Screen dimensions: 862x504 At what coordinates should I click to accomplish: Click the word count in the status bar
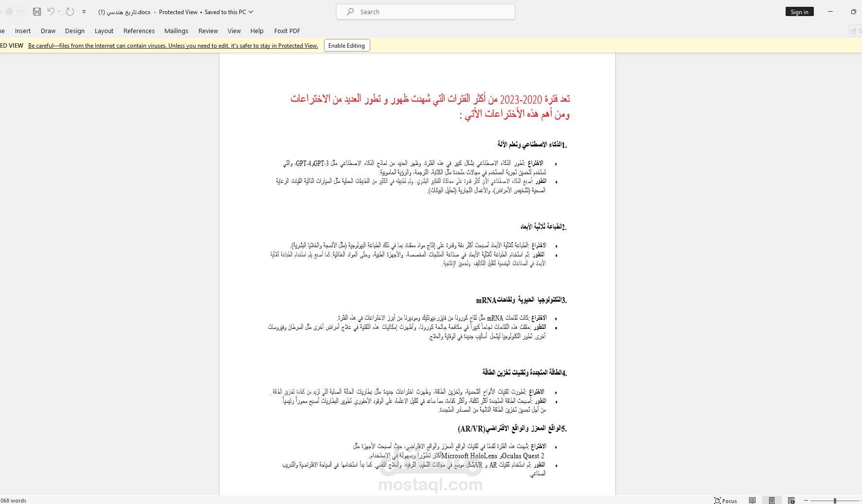click(13, 500)
